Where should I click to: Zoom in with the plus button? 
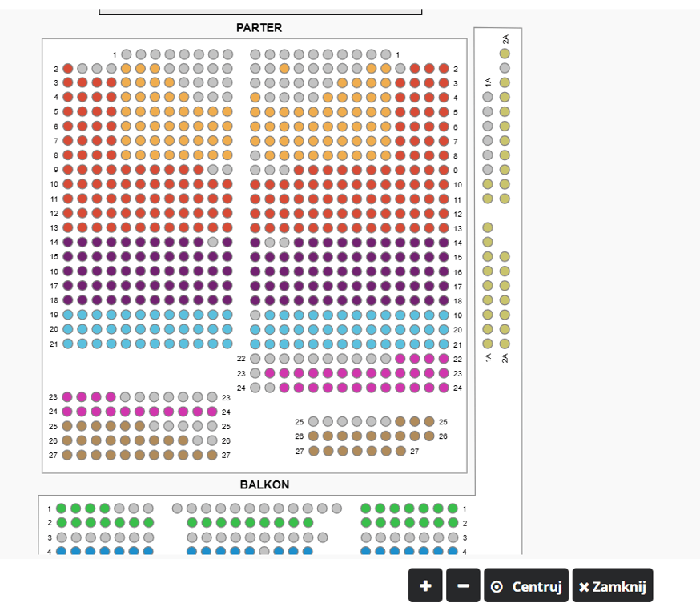(425, 585)
